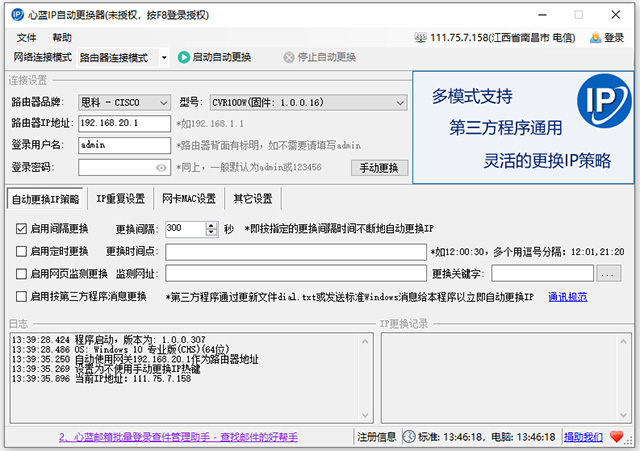The height and width of the screenshot is (451, 640).
Task: Switch to 网卡MAC设置 tab
Action: click(189, 199)
